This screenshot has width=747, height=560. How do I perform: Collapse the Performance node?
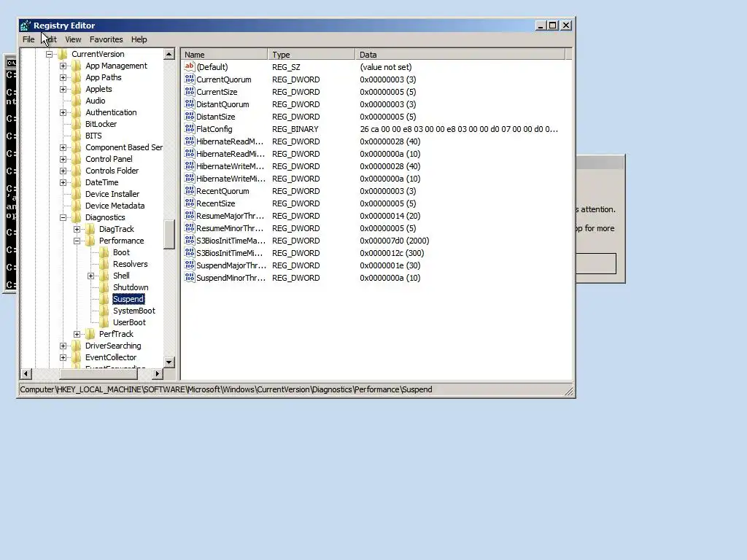[77, 241]
